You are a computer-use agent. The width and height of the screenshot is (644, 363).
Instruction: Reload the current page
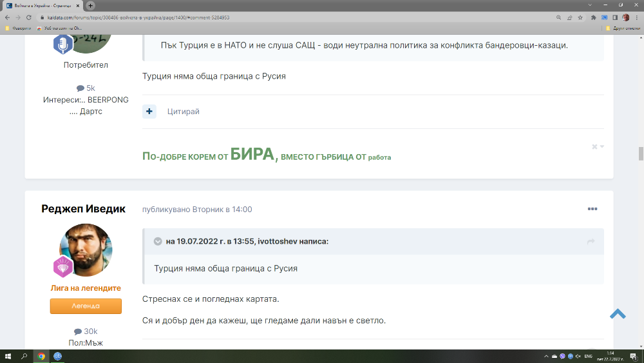tap(29, 17)
